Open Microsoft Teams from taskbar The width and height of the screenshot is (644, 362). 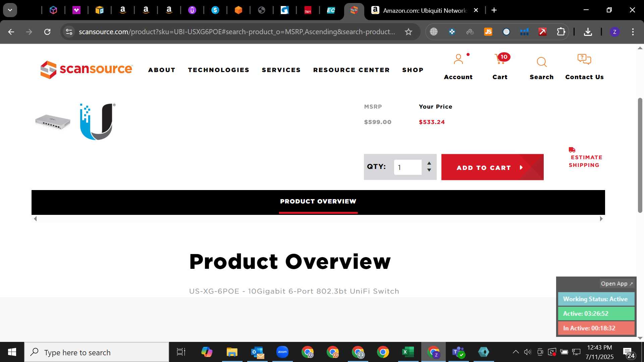458,352
